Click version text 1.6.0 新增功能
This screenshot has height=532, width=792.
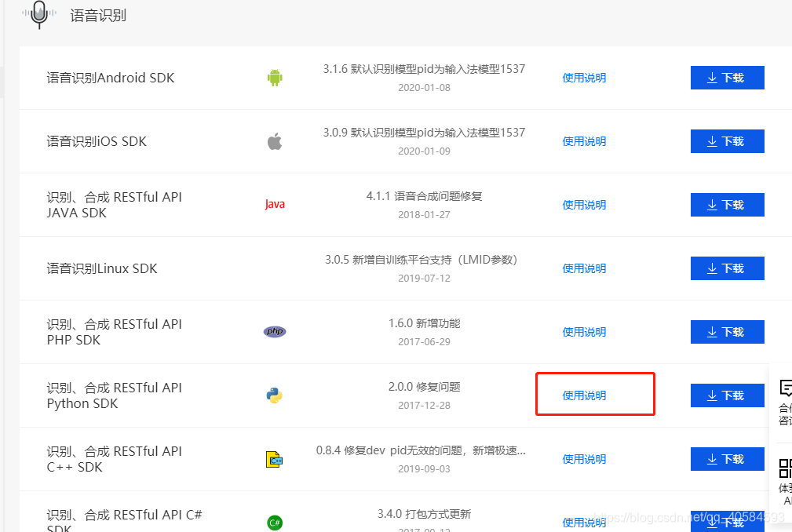425,323
